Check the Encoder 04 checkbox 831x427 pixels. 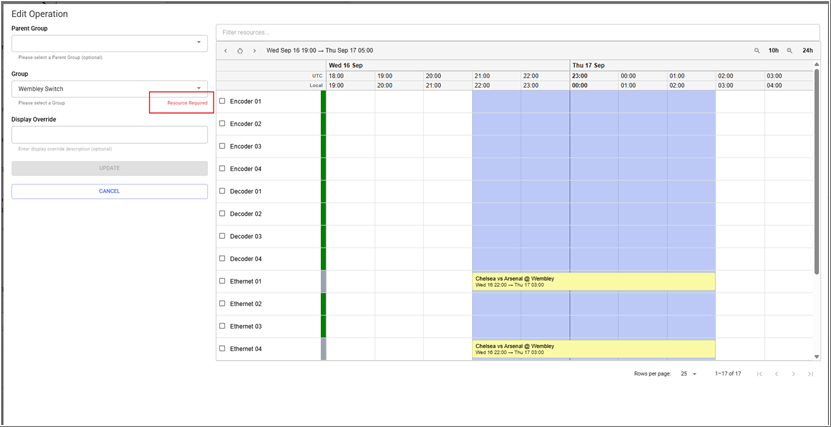coord(222,168)
